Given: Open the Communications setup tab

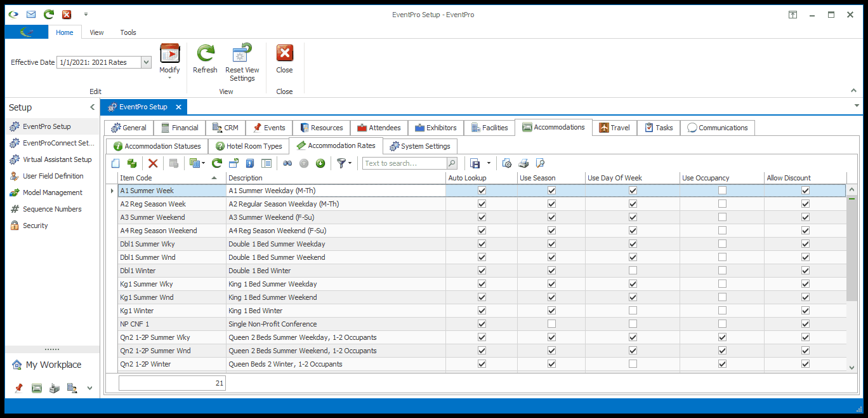Looking at the screenshot, I should tap(718, 128).
